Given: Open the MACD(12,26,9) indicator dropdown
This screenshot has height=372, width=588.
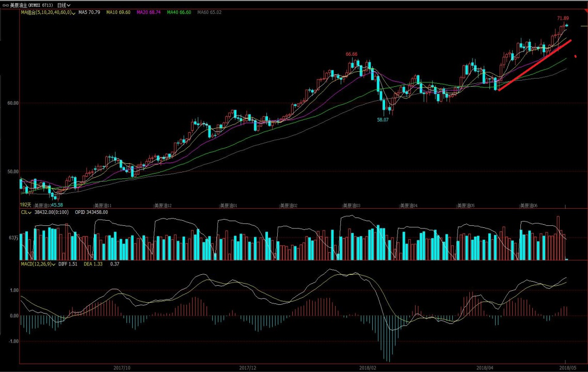Looking at the screenshot, I should [55, 264].
